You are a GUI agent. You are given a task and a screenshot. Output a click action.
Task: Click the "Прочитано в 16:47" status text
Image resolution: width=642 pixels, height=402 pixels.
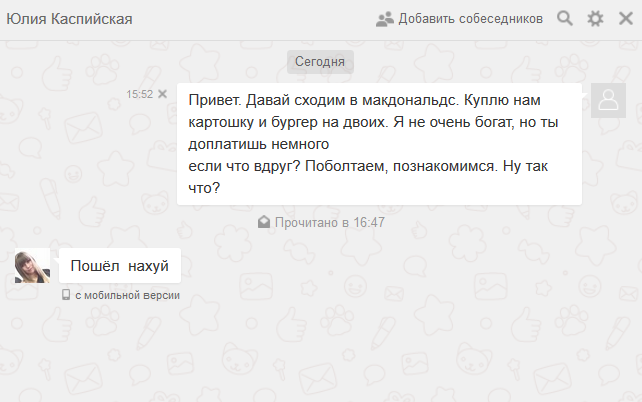pos(330,221)
